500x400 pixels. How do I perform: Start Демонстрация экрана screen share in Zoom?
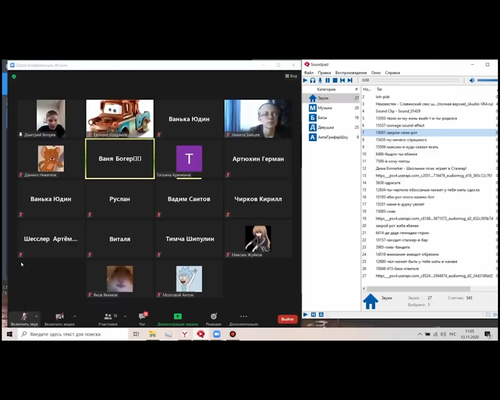point(178,319)
